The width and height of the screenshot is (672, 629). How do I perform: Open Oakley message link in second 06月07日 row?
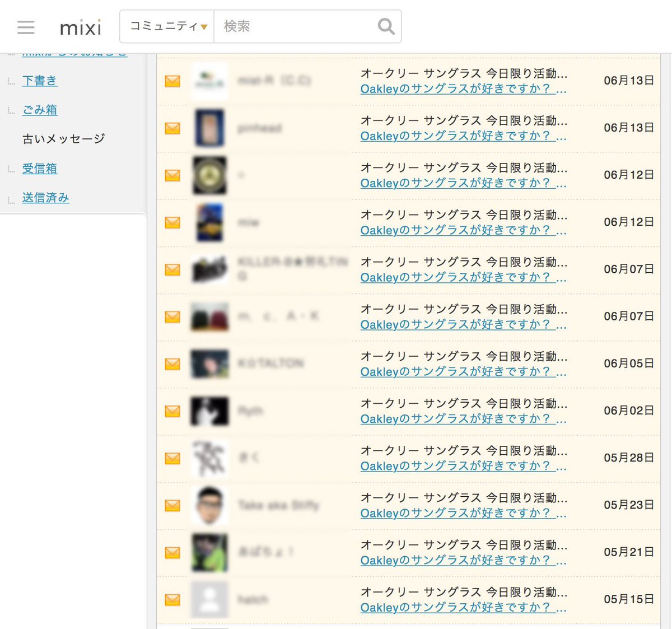(x=463, y=324)
